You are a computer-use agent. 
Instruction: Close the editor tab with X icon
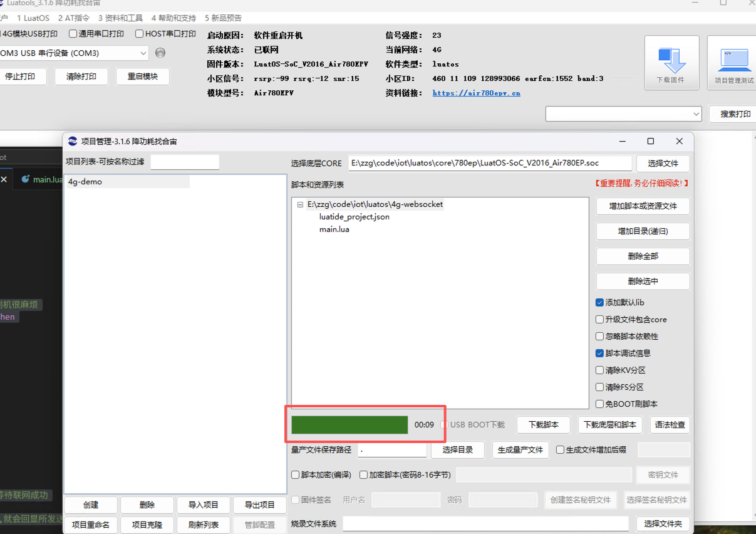[4, 179]
